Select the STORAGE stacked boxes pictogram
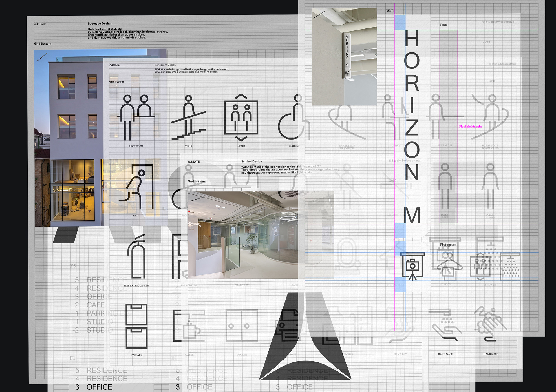 pos(137,326)
